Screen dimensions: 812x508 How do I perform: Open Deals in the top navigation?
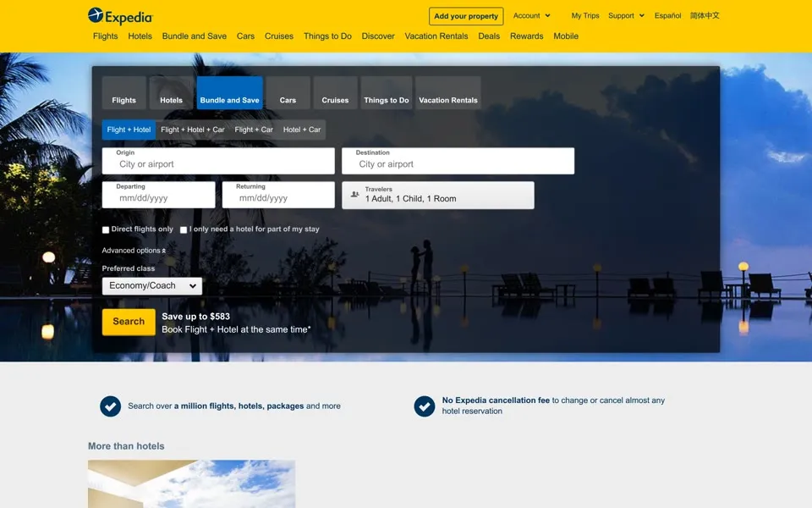click(489, 36)
